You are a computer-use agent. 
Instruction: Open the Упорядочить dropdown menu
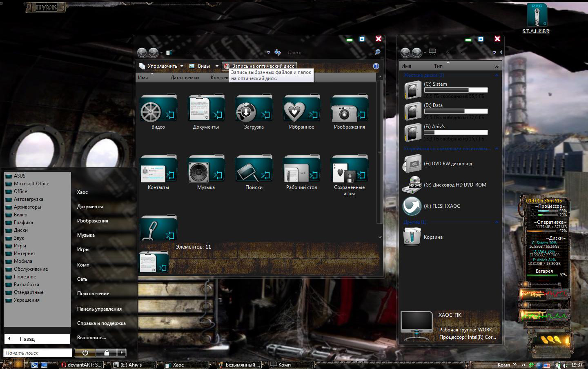[161, 66]
